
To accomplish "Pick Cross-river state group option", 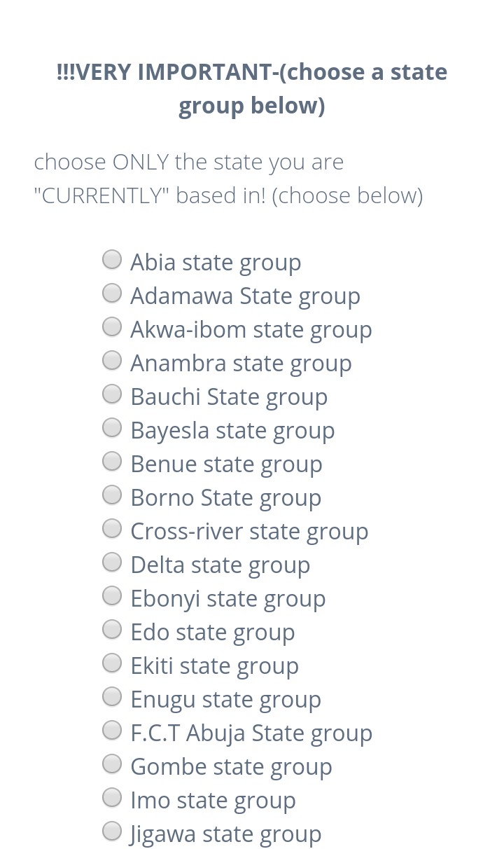I will (x=112, y=529).
